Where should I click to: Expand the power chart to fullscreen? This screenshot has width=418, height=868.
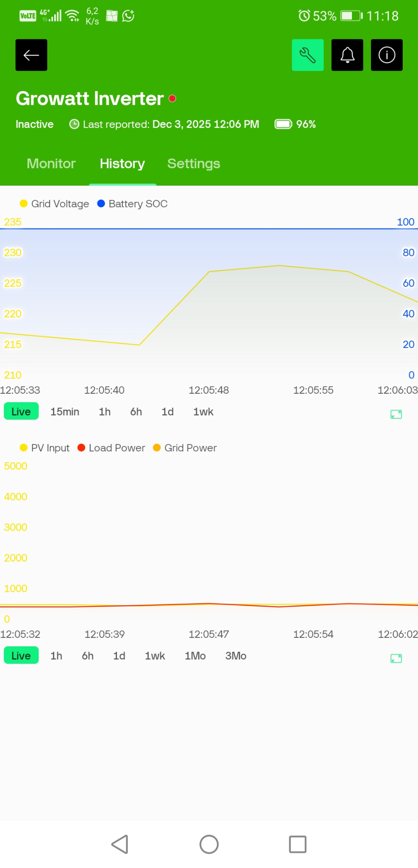[x=396, y=658]
